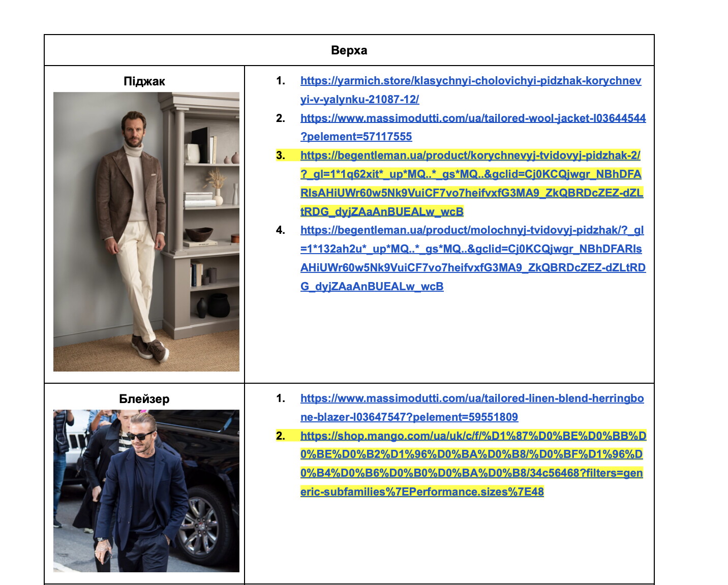Click the 'Верха' table header text

coord(349,50)
